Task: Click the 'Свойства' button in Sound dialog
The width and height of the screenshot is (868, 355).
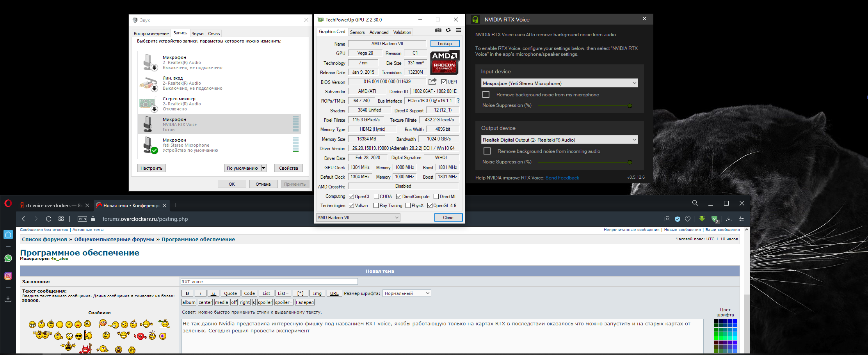Action: 288,168
